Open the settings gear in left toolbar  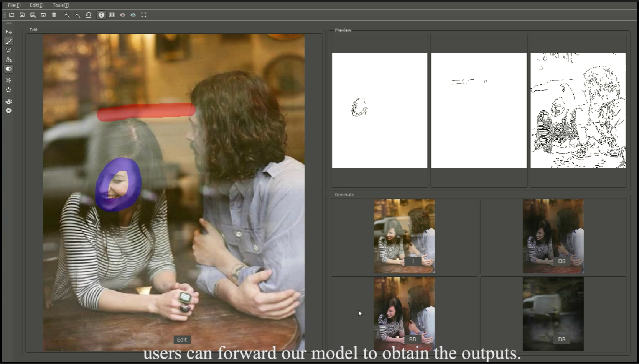point(8,111)
